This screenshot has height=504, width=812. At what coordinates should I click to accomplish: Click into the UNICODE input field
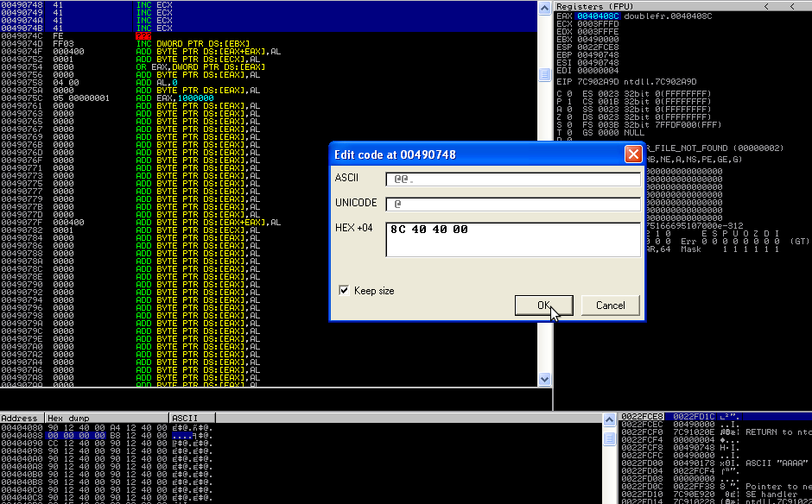tap(513, 204)
